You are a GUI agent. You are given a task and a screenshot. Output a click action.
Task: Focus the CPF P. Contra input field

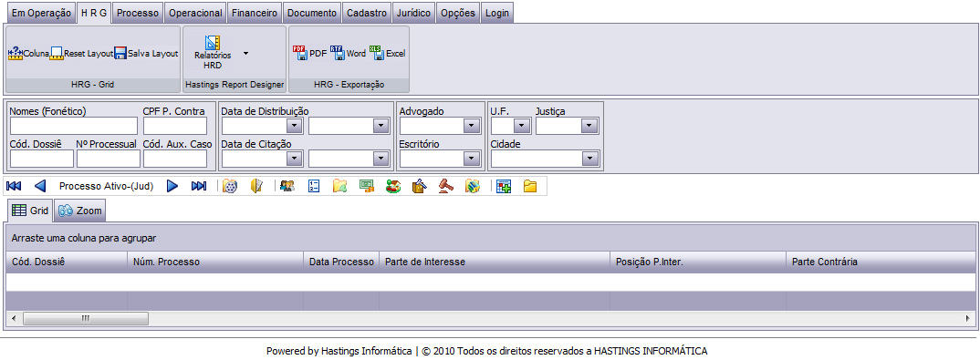coord(175,126)
